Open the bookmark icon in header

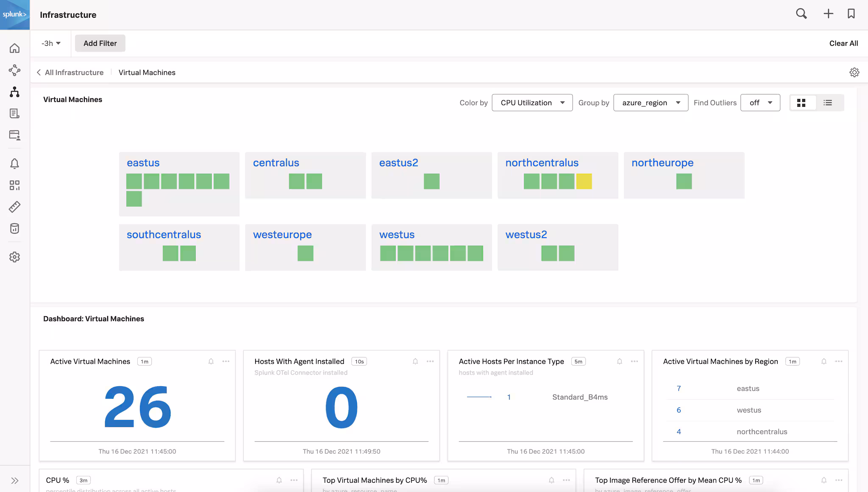[x=851, y=14]
